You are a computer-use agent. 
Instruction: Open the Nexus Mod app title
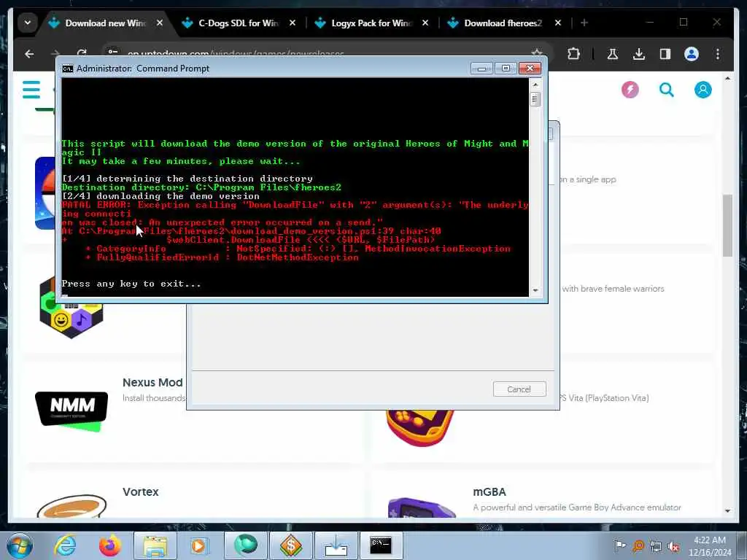coord(152,382)
